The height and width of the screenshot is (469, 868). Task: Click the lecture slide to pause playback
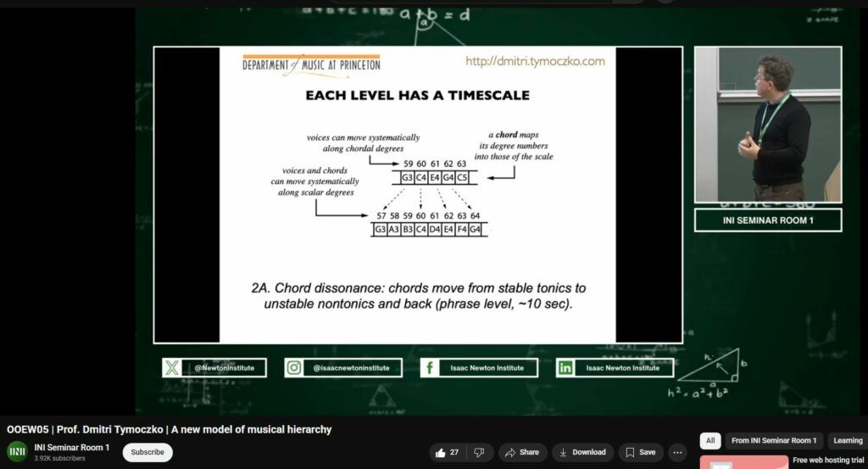[417, 195]
